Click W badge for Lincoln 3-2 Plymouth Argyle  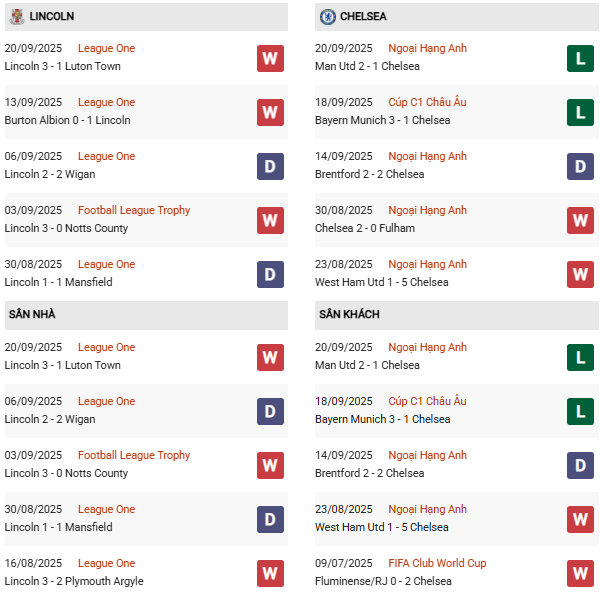click(270, 573)
